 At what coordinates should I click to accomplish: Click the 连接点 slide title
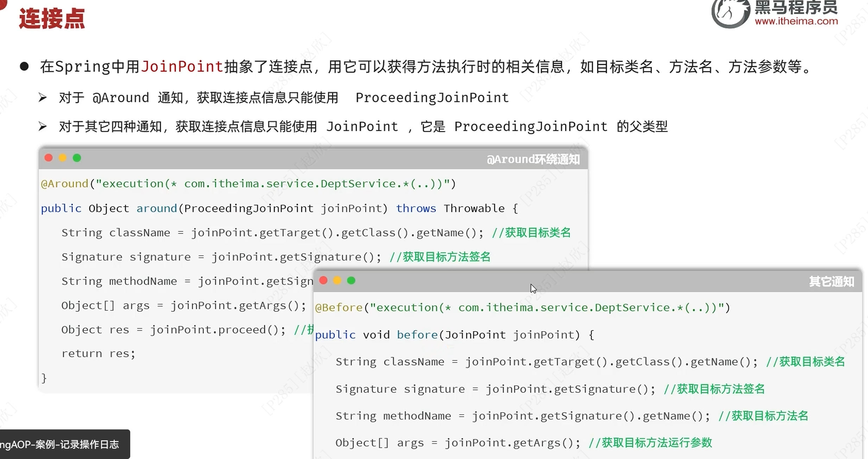[x=52, y=18]
